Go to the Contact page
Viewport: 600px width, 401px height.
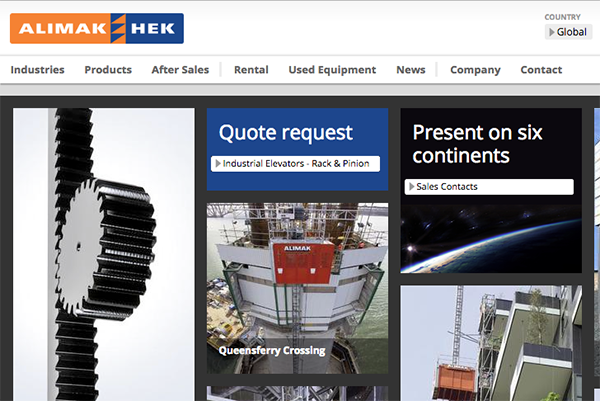541,70
